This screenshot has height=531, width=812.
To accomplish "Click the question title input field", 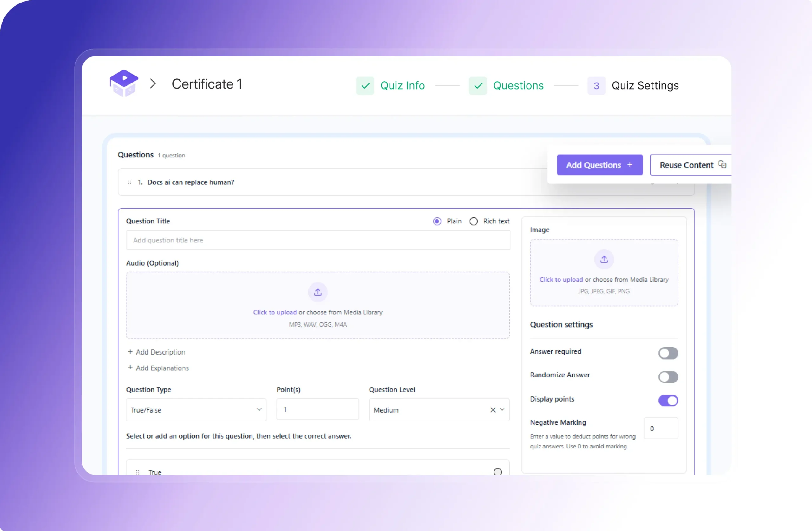I will [x=318, y=240].
